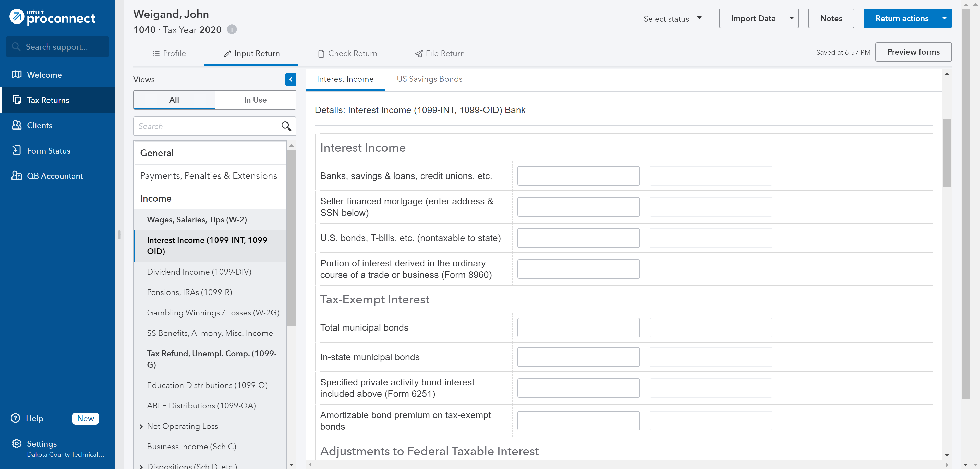Open QB Accountant from the sidebar
The width and height of the screenshot is (980, 469).
(54, 176)
